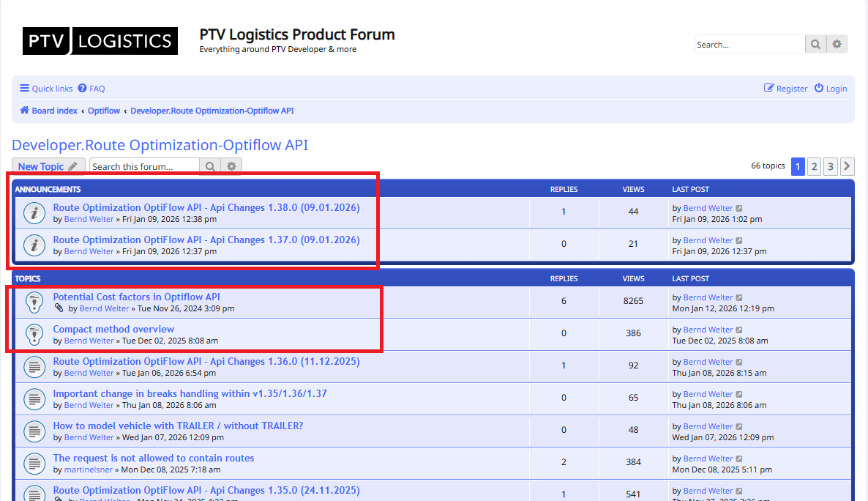868x501 pixels.
Task: Click the Login link
Action: click(x=831, y=89)
